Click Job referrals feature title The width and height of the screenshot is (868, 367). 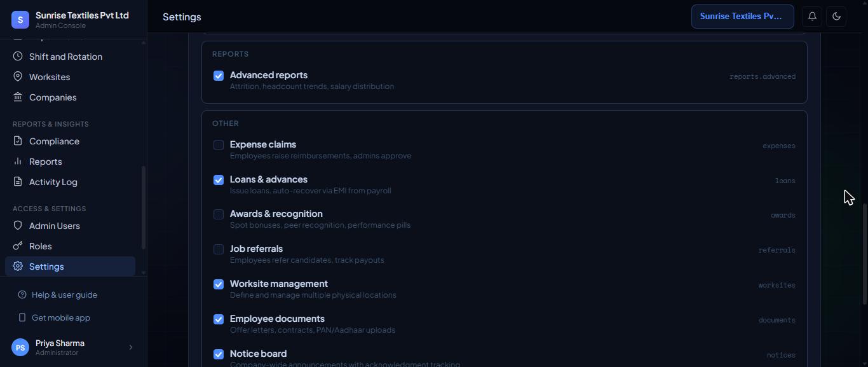[x=256, y=249]
